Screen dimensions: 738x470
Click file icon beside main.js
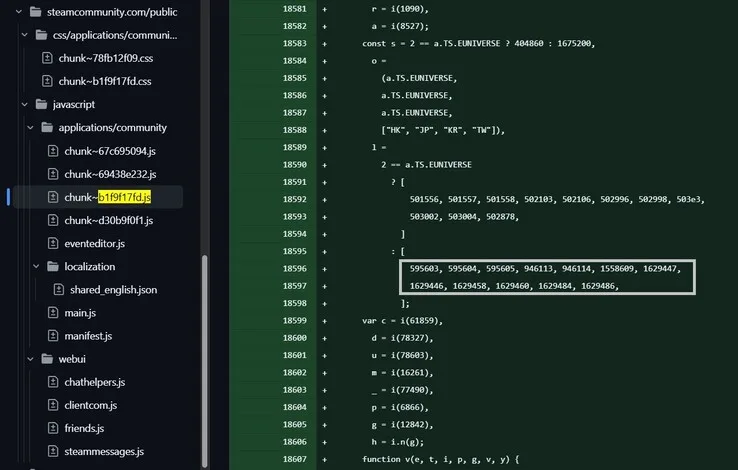pos(53,312)
